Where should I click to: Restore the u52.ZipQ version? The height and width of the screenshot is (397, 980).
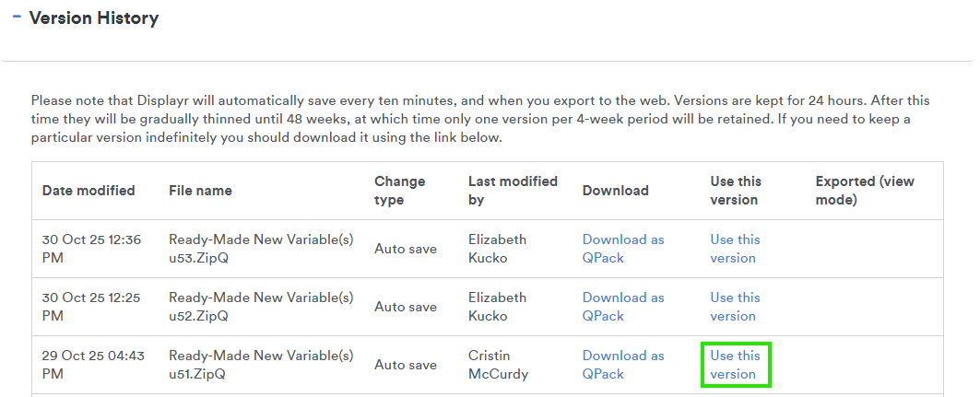[735, 307]
